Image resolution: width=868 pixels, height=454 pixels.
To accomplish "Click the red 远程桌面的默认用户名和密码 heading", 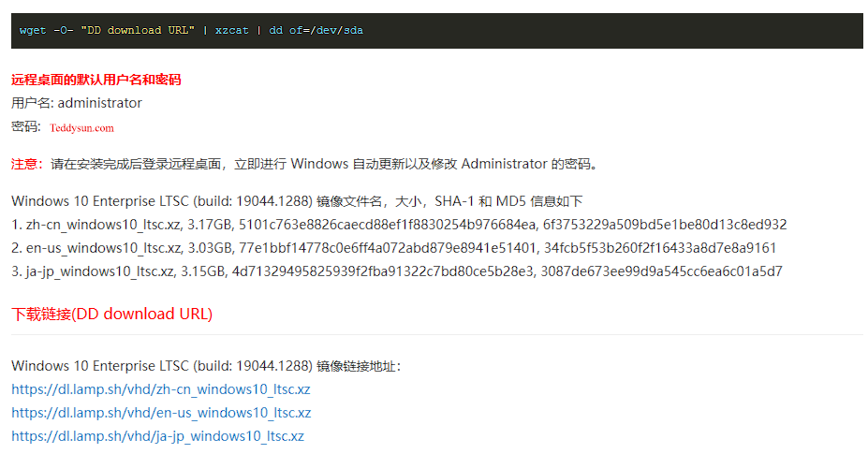I will (96, 80).
